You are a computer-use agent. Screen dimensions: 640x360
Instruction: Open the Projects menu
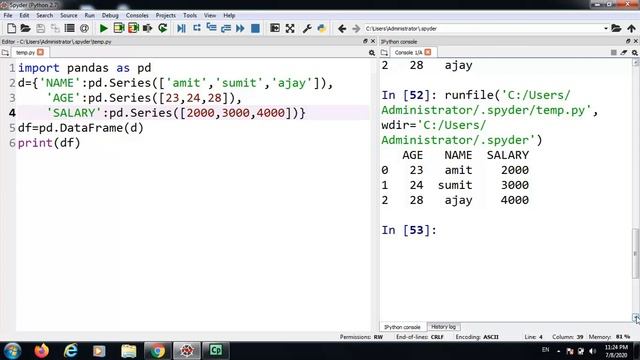click(165, 16)
